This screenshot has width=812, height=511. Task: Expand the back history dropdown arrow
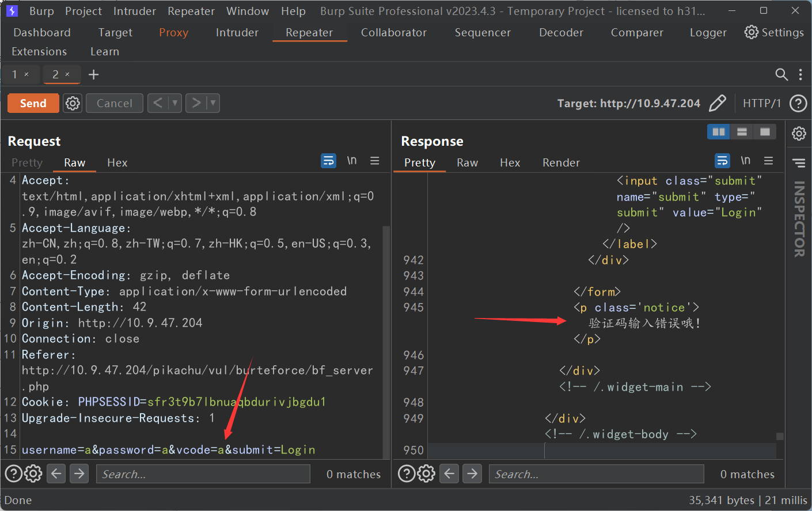pyautogui.click(x=175, y=103)
